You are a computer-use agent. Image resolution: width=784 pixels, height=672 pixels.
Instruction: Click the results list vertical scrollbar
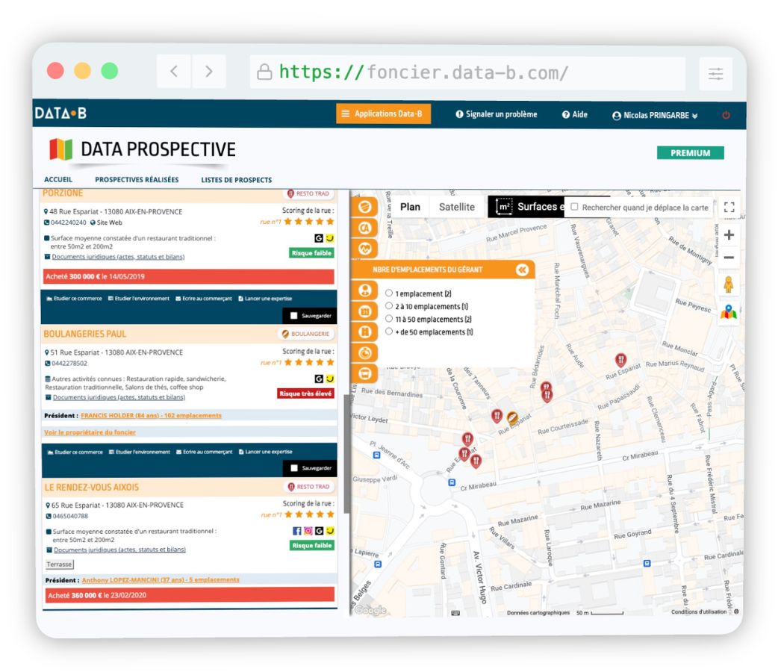pos(346,453)
